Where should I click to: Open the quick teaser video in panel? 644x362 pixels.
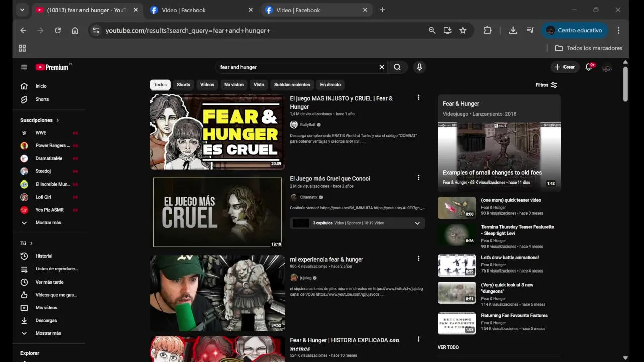[457, 208]
